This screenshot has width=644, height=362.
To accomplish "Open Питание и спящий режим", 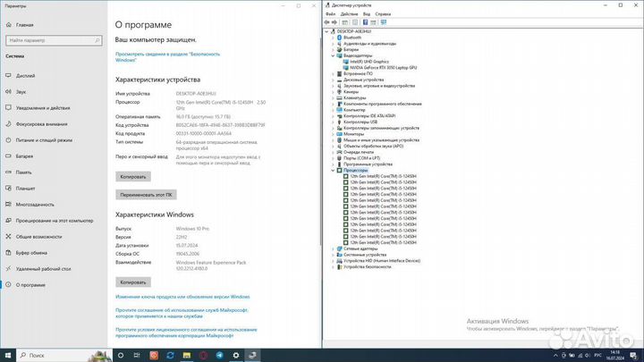I will coord(44,140).
